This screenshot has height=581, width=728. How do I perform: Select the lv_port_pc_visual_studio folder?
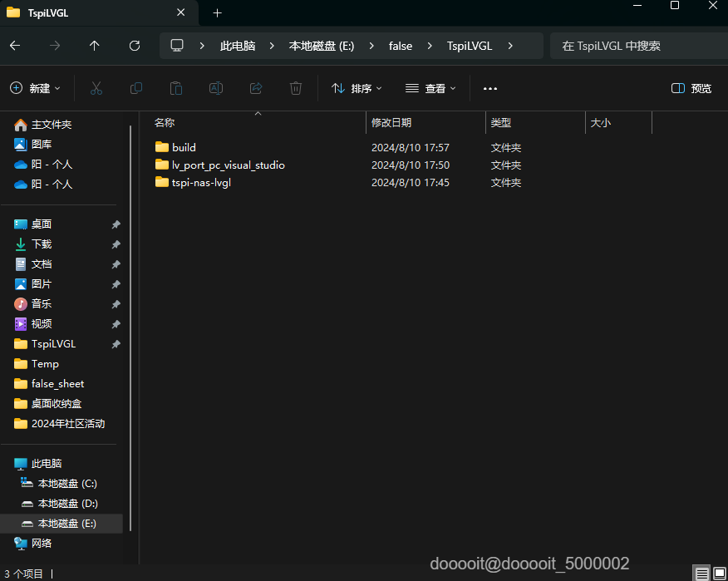pos(228,165)
